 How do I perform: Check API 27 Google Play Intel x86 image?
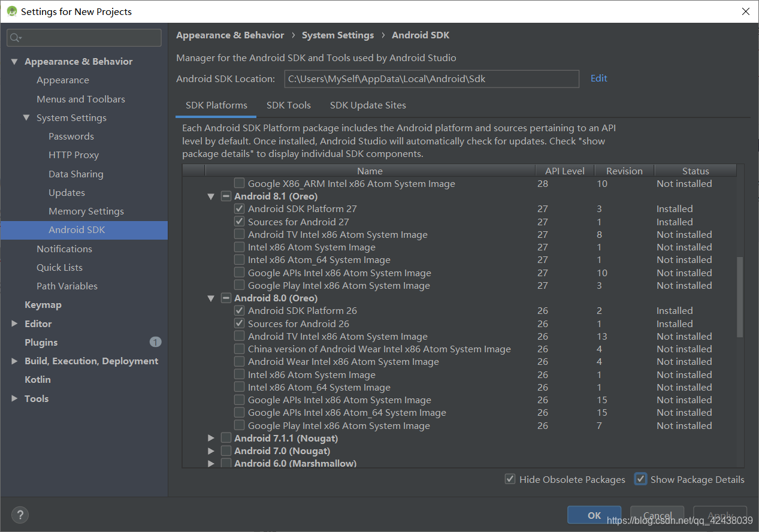pyautogui.click(x=239, y=285)
